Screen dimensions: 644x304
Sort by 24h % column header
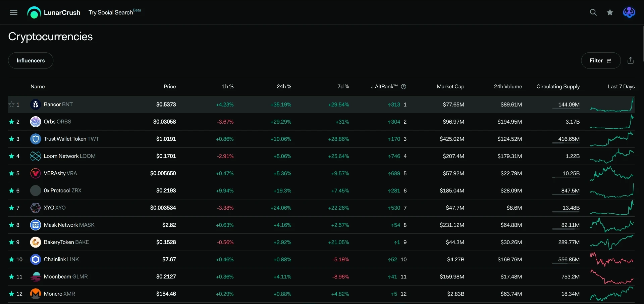pos(284,87)
